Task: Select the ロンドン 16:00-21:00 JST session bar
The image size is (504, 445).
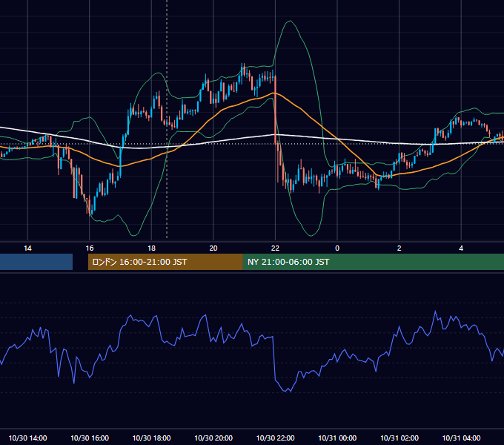Action: [165, 262]
